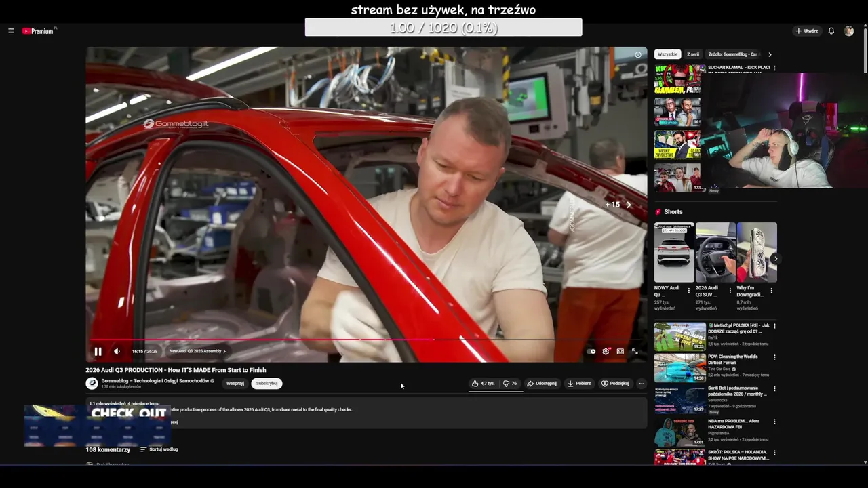868x488 pixels.
Task: Click the Udostępnij share button
Action: (542, 384)
